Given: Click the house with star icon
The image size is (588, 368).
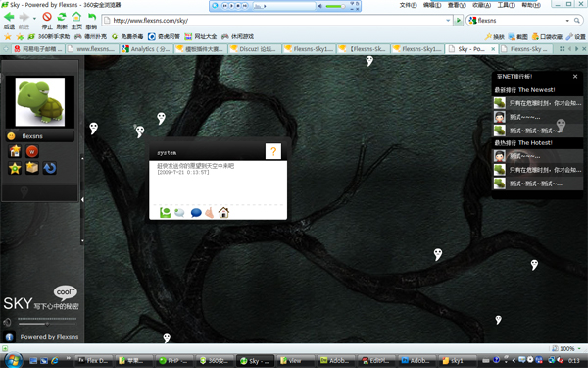Looking at the screenshot, I should pos(15,151).
